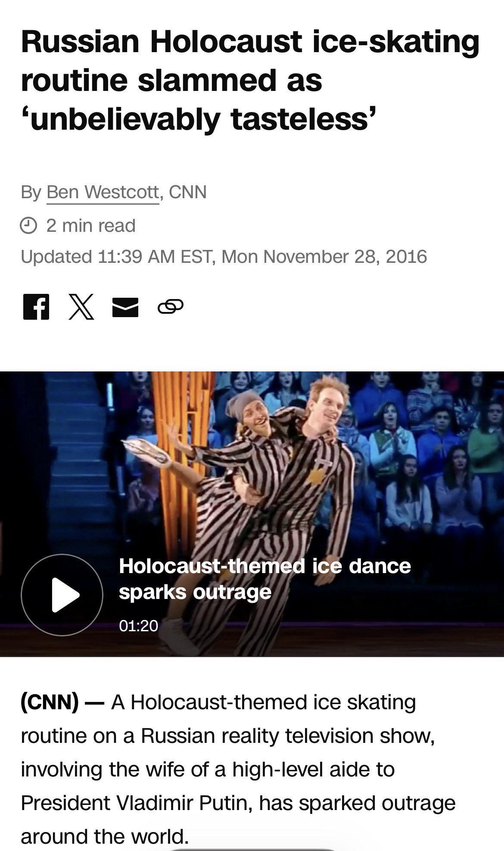This screenshot has width=504, height=851.
Task: Share the article on Facebook
Action: 36,306
